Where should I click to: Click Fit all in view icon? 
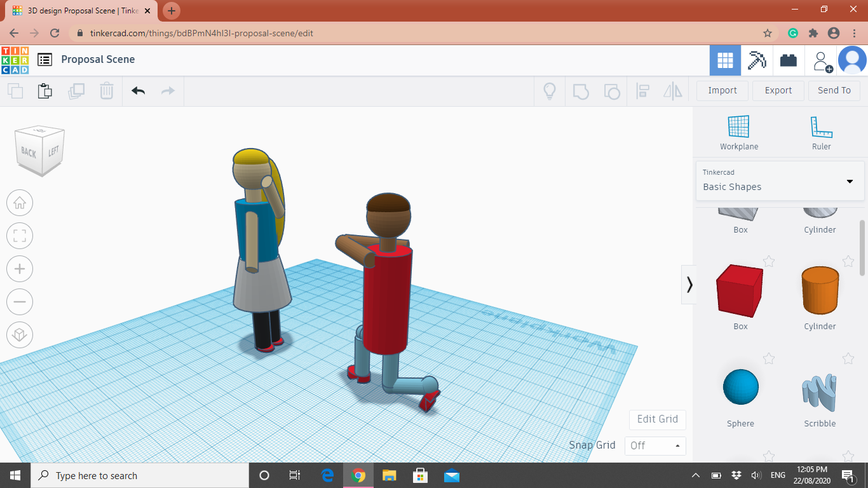(x=20, y=236)
